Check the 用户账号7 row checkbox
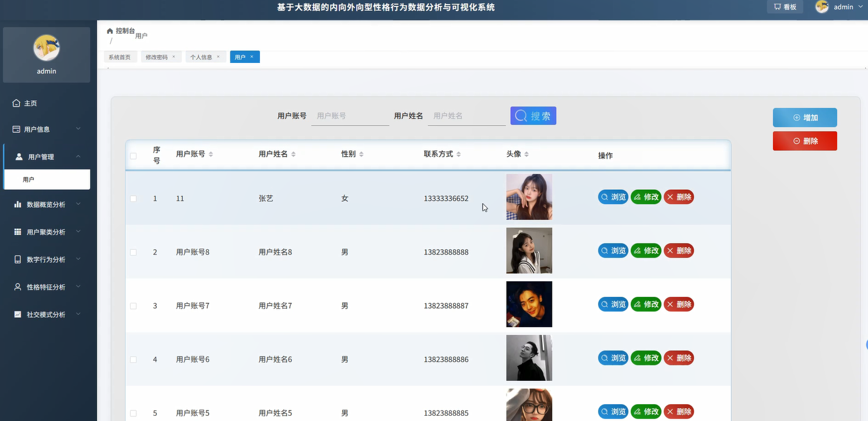Viewport: 868px width, 421px height. click(133, 306)
